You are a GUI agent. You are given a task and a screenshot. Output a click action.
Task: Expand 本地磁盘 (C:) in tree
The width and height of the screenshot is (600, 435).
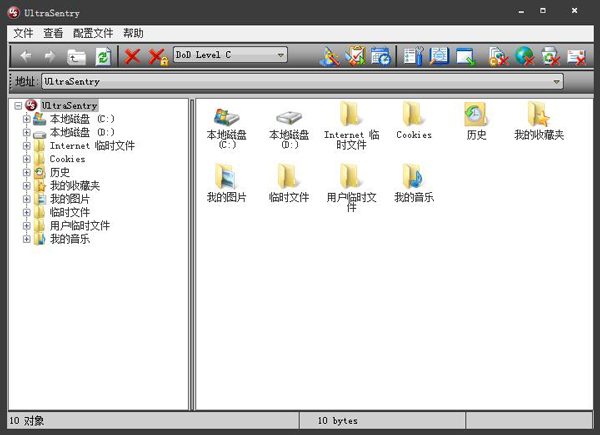point(26,119)
